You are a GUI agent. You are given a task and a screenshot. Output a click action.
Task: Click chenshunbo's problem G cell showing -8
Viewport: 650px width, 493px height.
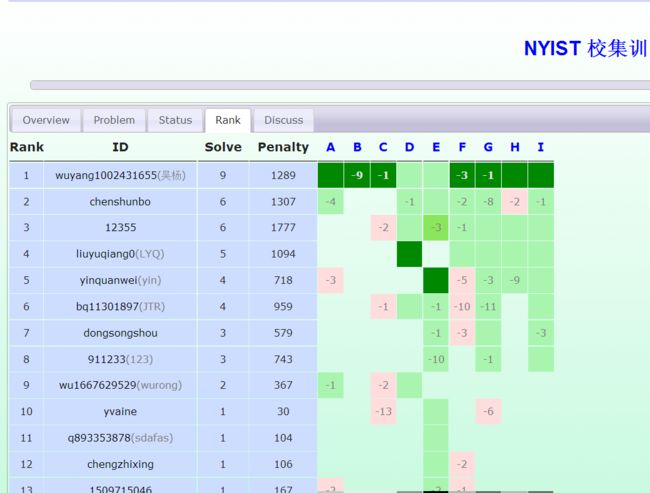tap(488, 202)
